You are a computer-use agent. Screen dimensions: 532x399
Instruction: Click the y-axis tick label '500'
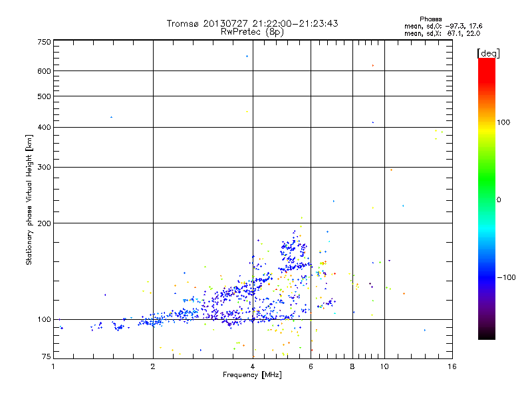coord(44,96)
